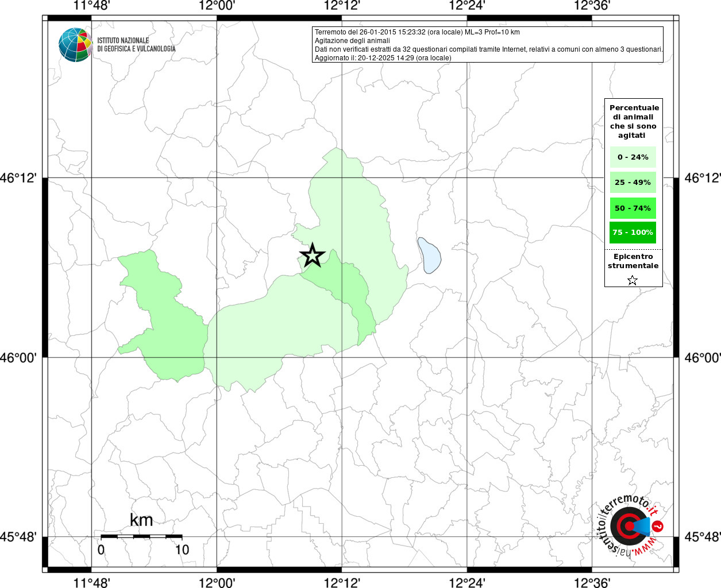The width and height of the screenshot is (721, 588).
Task: Click the top axis label 12°36'
Action: [x=592, y=6]
